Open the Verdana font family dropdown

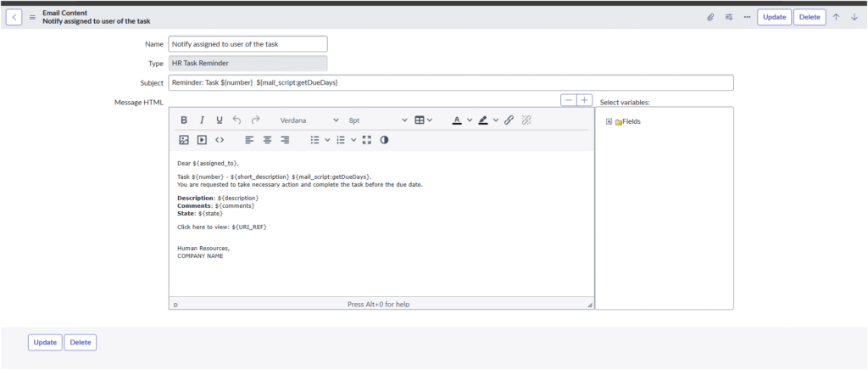[309, 121]
